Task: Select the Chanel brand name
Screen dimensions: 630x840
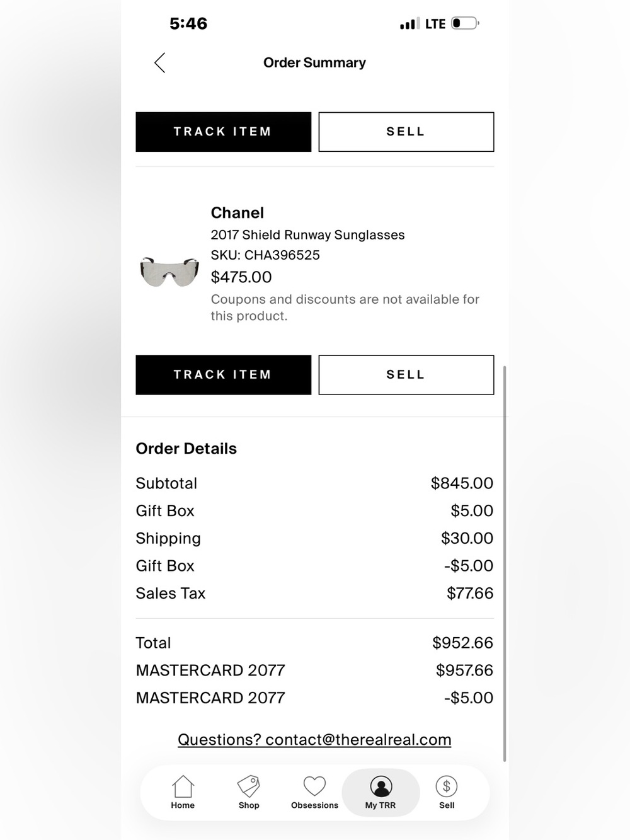Action: 238,213
